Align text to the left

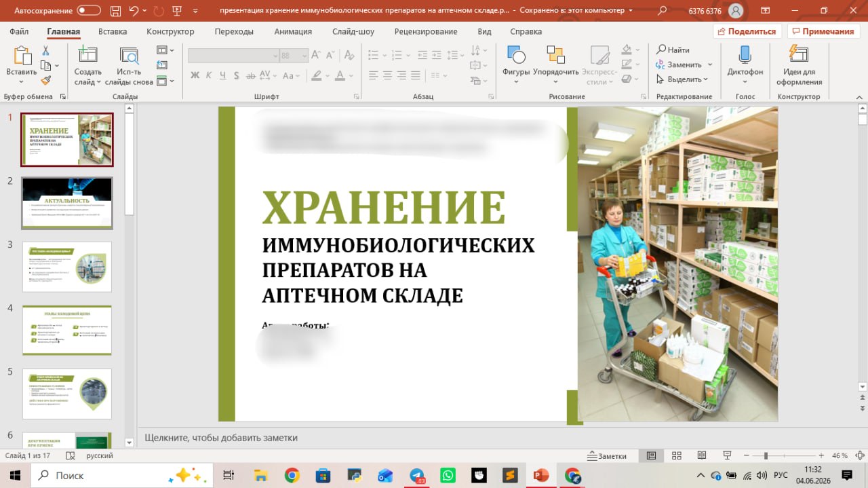pos(372,75)
